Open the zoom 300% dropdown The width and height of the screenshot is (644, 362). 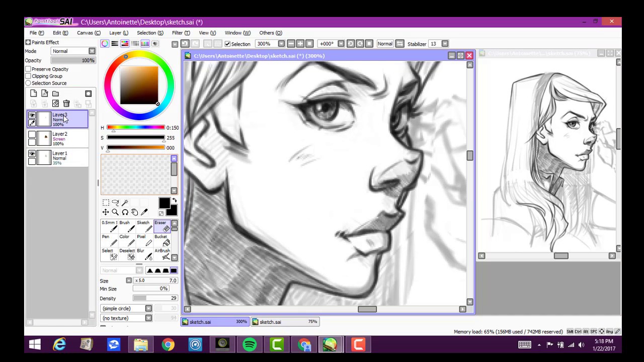click(281, 44)
